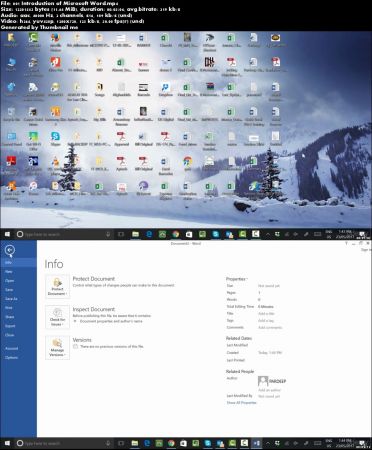Choose Save As in the backstage sidebar

coord(18,299)
